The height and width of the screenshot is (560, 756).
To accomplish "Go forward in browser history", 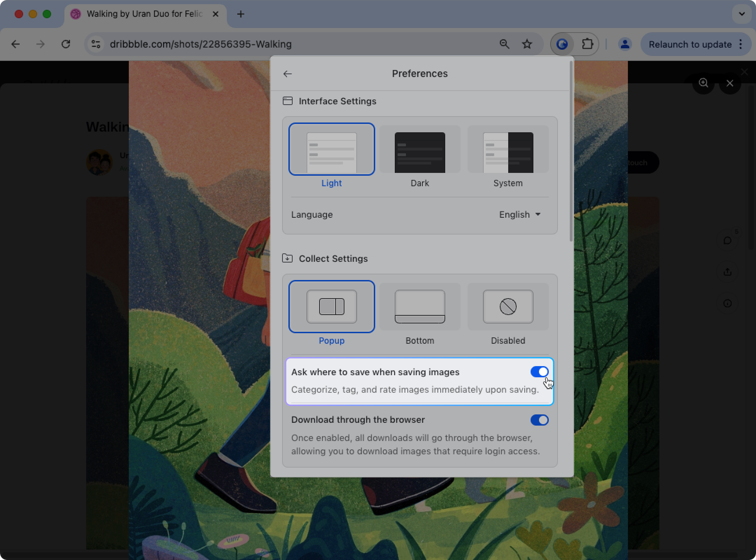I will click(x=41, y=44).
